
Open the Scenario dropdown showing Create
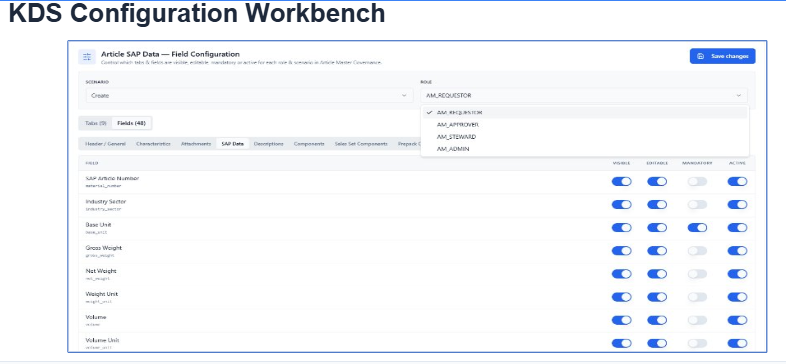pos(249,95)
